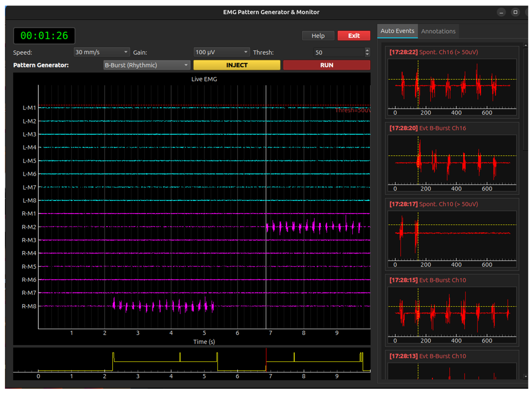Decrease the Thresh value with down arrow
The width and height of the screenshot is (532, 394).
coord(367,54)
